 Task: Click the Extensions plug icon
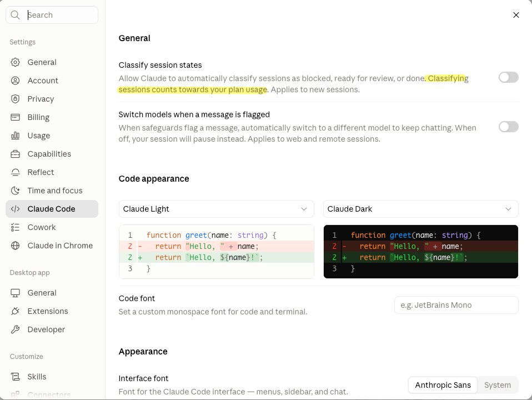tap(15, 311)
